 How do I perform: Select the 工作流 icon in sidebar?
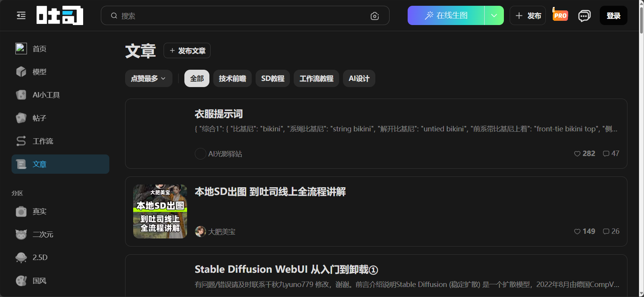[21, 141]
